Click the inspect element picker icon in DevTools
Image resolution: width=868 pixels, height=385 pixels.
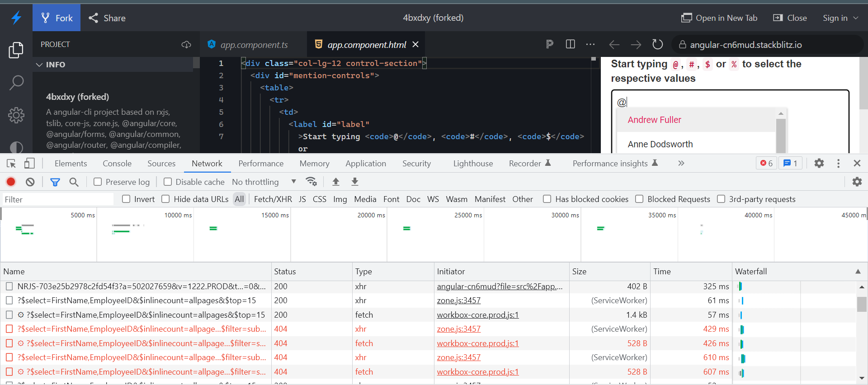11,163
